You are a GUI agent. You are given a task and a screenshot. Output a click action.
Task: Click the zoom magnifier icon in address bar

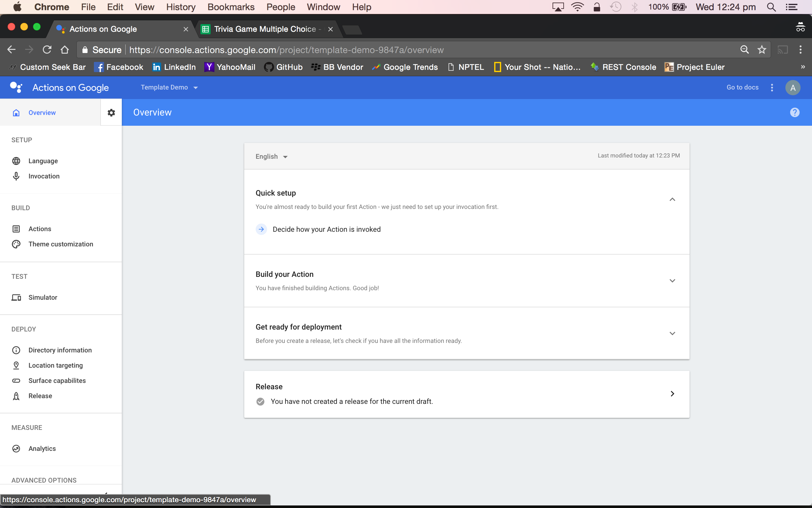pos(744,50)
